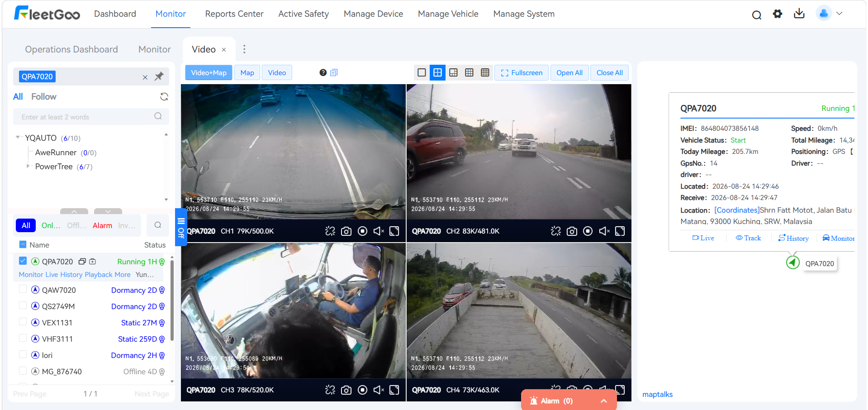Take snapshot of CH1 video

(346, 231)
